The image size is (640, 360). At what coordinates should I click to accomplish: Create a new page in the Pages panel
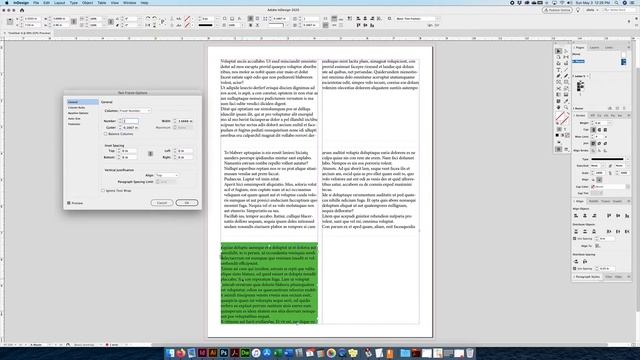[x=618, y=109]
